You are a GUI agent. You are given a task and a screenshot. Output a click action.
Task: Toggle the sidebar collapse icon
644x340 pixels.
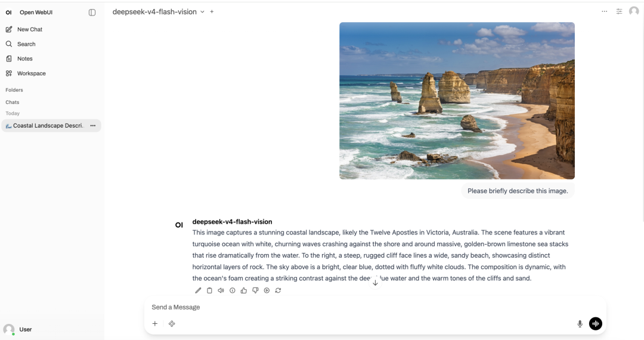(x=92, y=13)
